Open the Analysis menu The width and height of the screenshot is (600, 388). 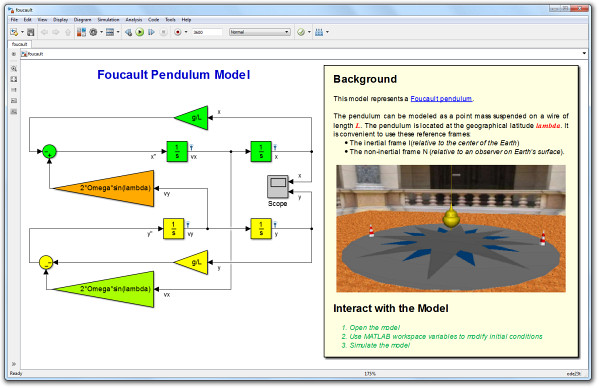click(x=134, y=20)
